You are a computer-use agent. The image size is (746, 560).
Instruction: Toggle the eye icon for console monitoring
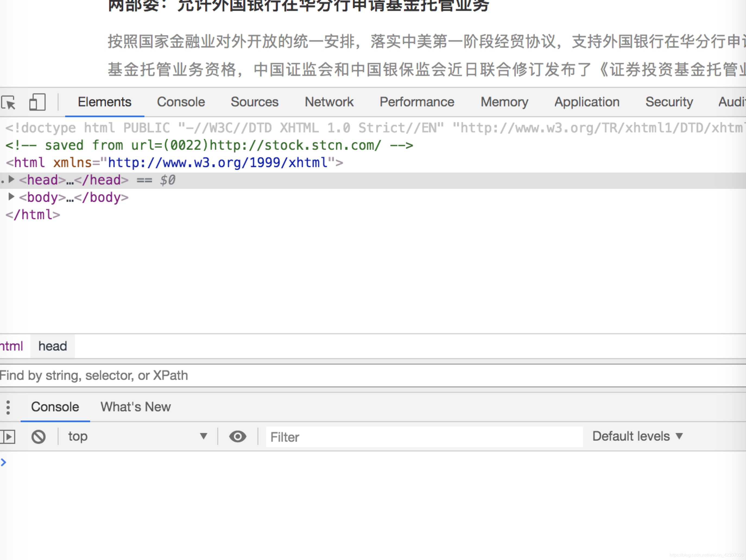tap(238, 437)
